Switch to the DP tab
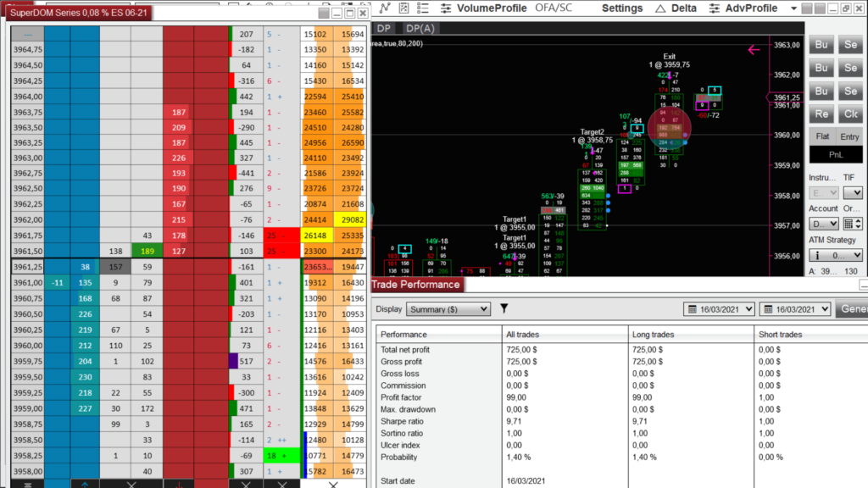Viewport: 868px width, 488px height. point(384,28)
